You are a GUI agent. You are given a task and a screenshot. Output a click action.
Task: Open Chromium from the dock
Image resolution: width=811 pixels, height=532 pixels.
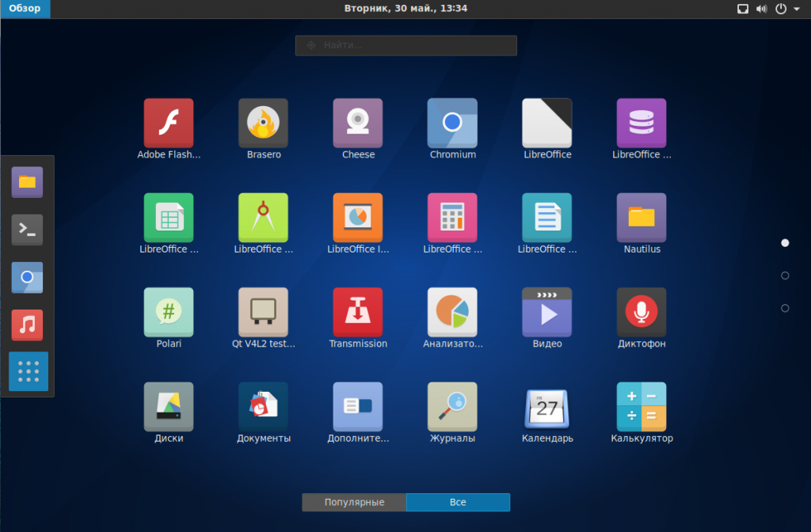click(x=28, y=278)
